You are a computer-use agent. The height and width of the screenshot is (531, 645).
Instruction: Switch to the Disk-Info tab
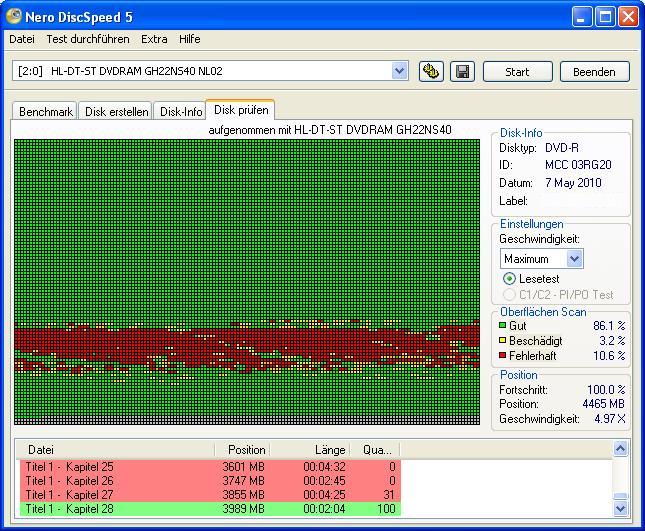(x=181, y=112)
